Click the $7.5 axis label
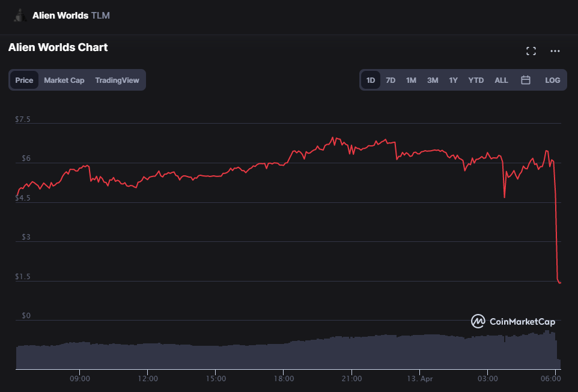This screenshot has height=392, width=578. pos(22,119)
